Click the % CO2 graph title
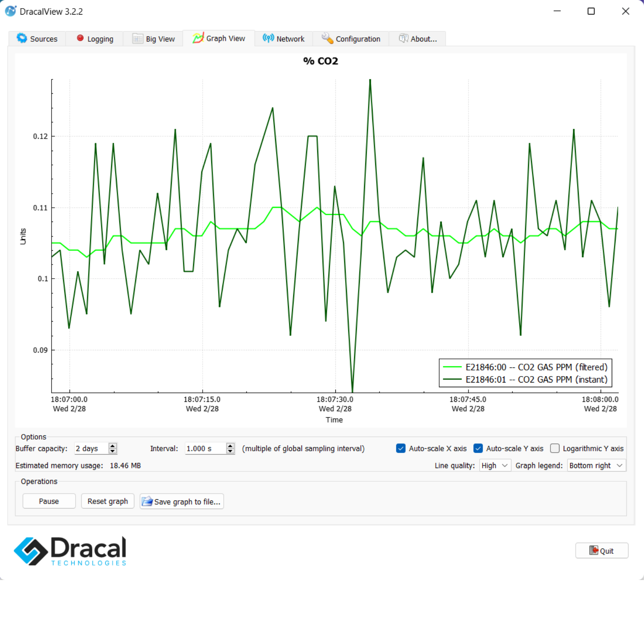Viewport: 644px width, 644px height. pyautogui.click(x=321, y=61)
